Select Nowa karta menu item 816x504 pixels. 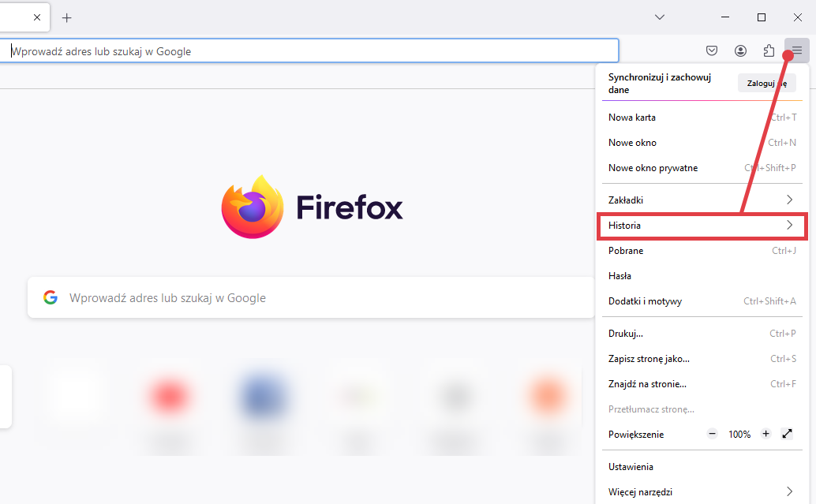[702, 117]
